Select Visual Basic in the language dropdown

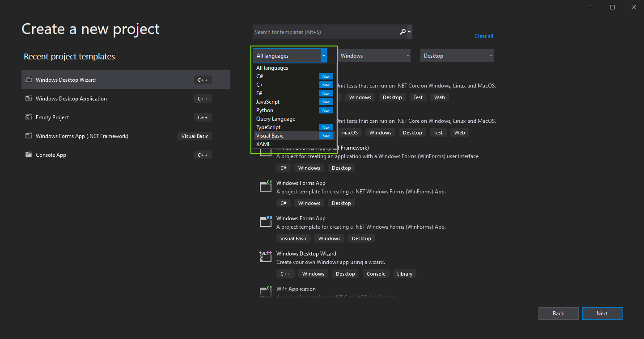coord(294,136)
